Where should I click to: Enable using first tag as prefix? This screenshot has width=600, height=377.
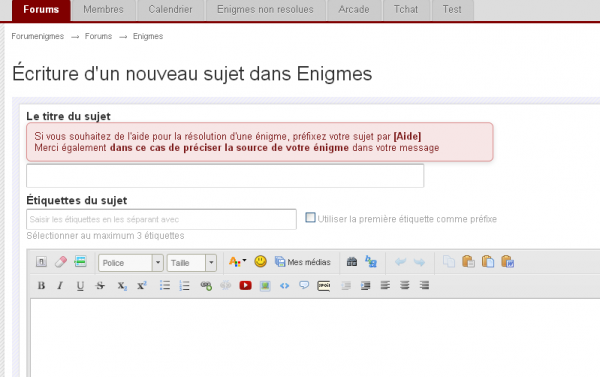310,218
